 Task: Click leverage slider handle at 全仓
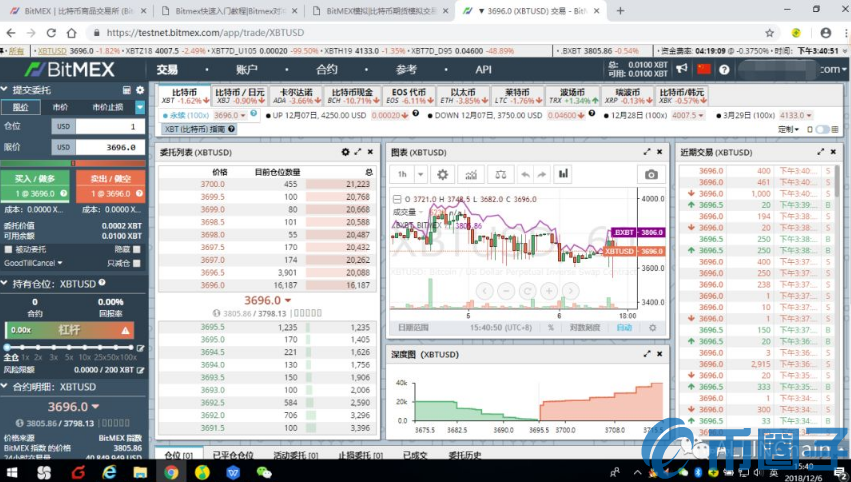(7, 347)
